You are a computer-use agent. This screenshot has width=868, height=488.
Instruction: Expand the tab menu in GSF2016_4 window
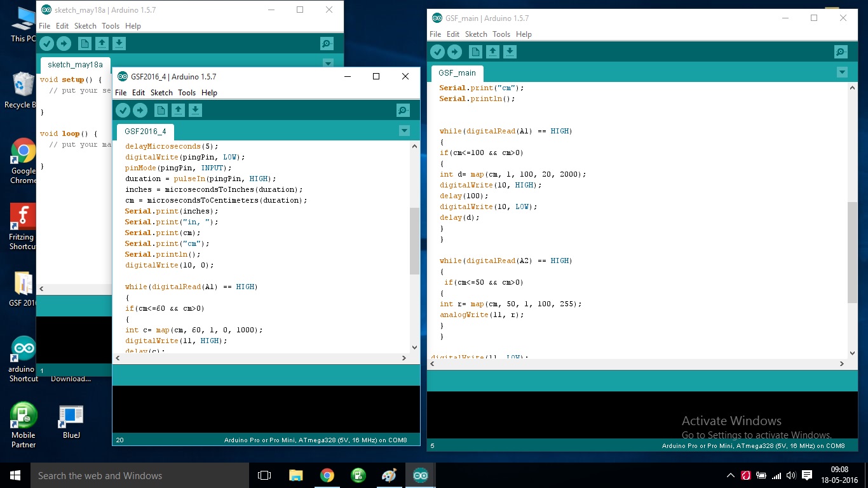click(x=404, y=131)
